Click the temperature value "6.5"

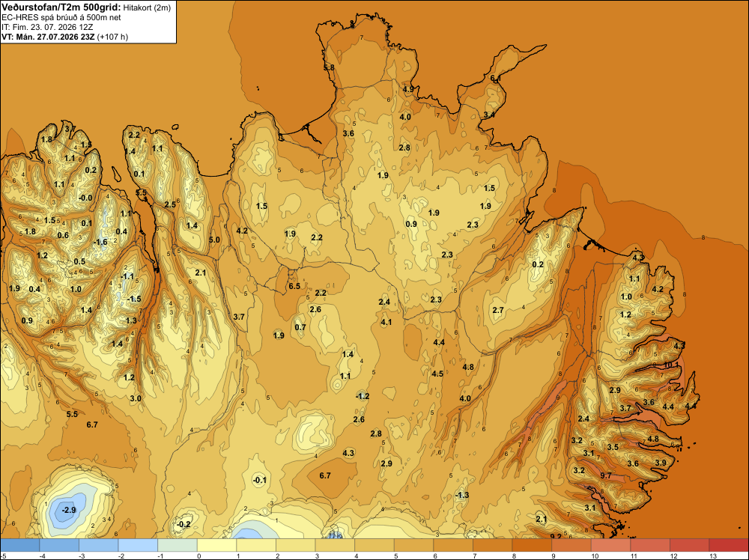coord(294,286)
